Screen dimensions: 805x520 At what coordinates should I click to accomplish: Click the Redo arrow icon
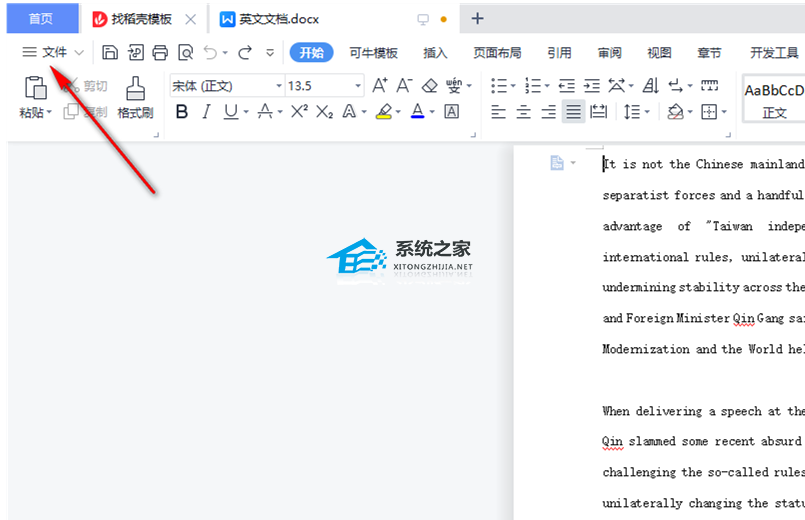[x=245, y=52]
